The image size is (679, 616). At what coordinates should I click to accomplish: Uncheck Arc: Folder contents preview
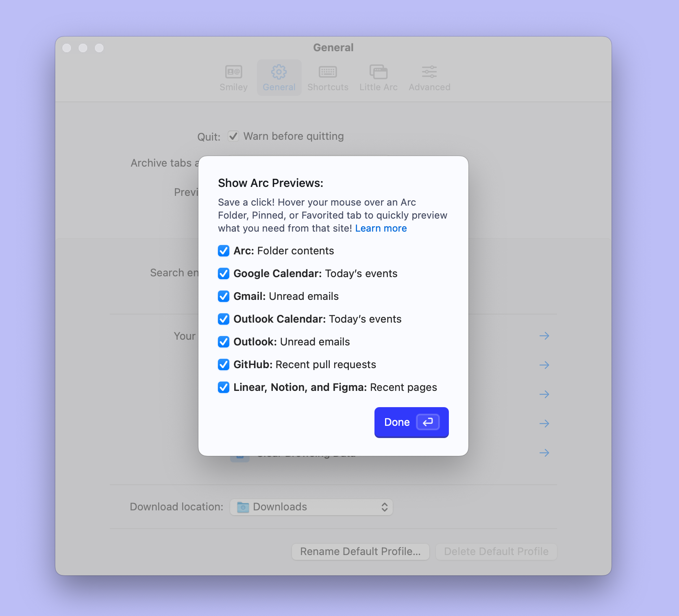click(224, 251)
